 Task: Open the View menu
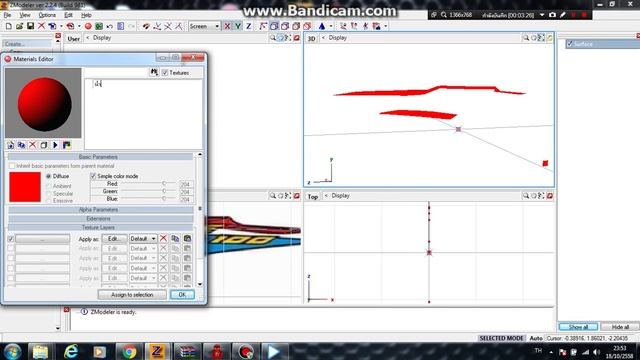pyautogui.click(x=25, y=15)
